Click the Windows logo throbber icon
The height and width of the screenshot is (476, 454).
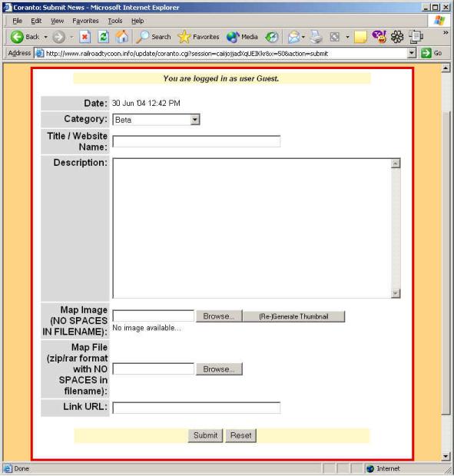coord(439,21)
